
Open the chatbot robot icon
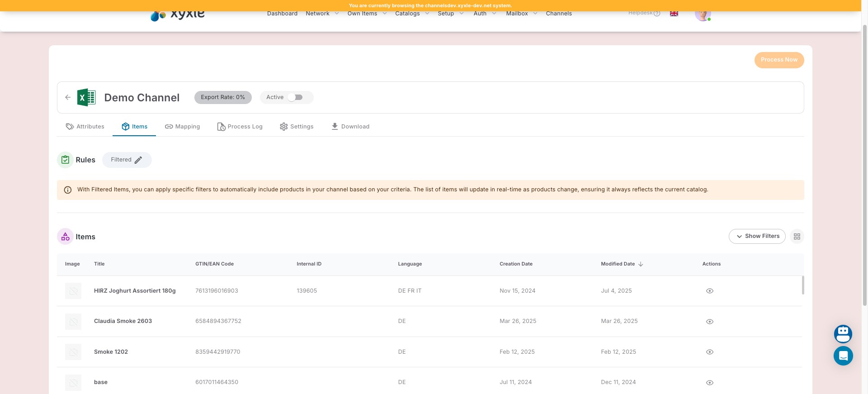tap(843, 334)
